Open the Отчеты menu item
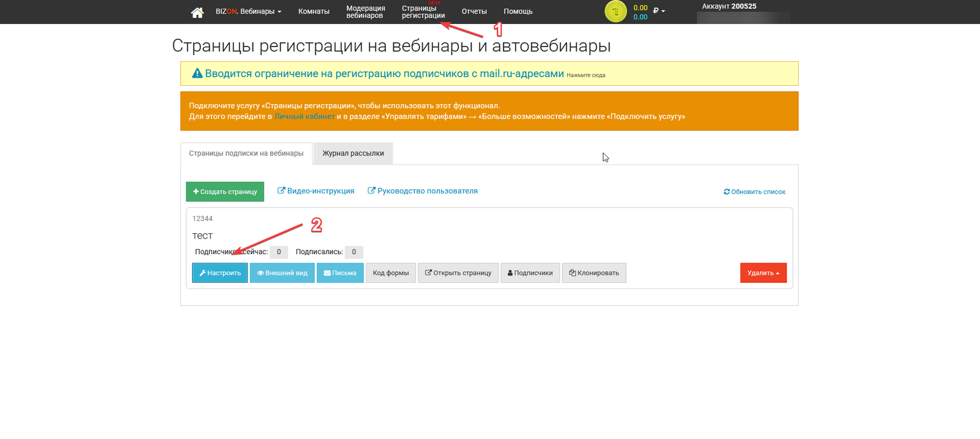Viewport: 980px width, 439px height. (474, 12)
